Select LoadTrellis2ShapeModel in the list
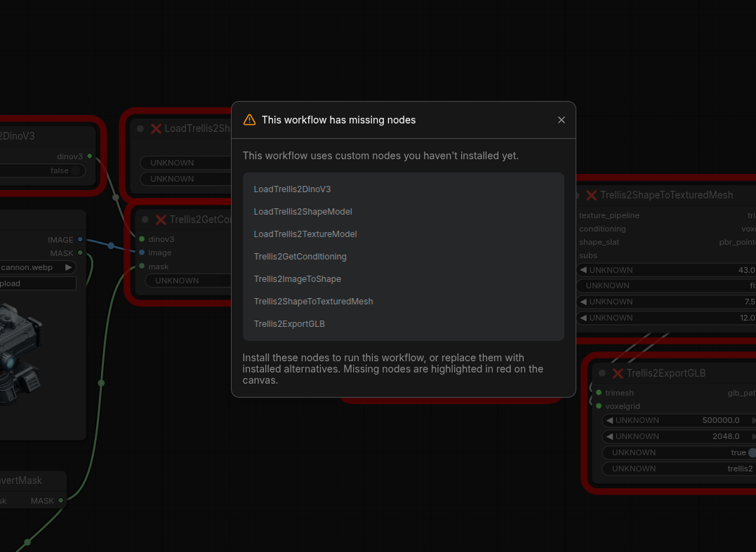 coord(303,212)
